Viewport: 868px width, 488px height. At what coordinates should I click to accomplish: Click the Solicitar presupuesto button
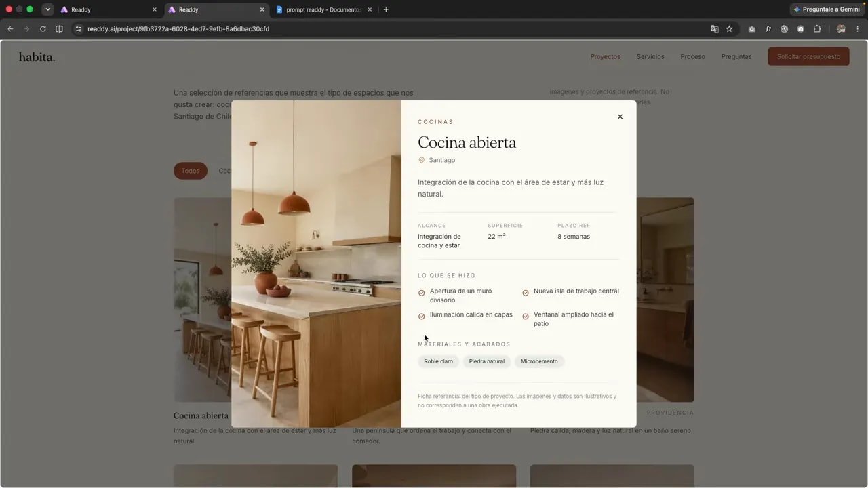[x=808, y=56]
